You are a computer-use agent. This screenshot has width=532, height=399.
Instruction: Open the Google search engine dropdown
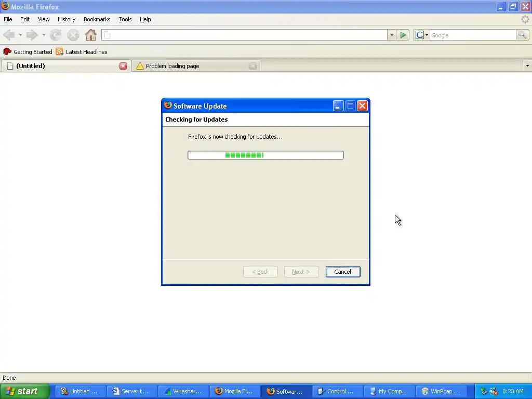tap(422, 35)
